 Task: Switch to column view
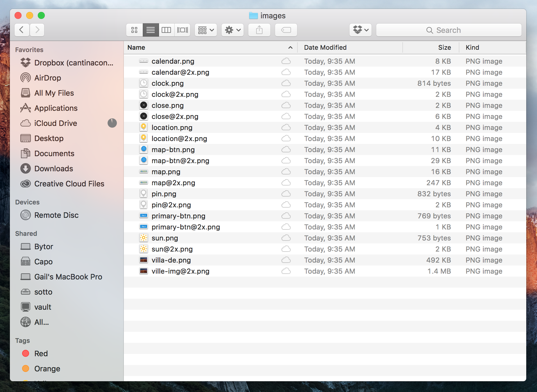166,30
